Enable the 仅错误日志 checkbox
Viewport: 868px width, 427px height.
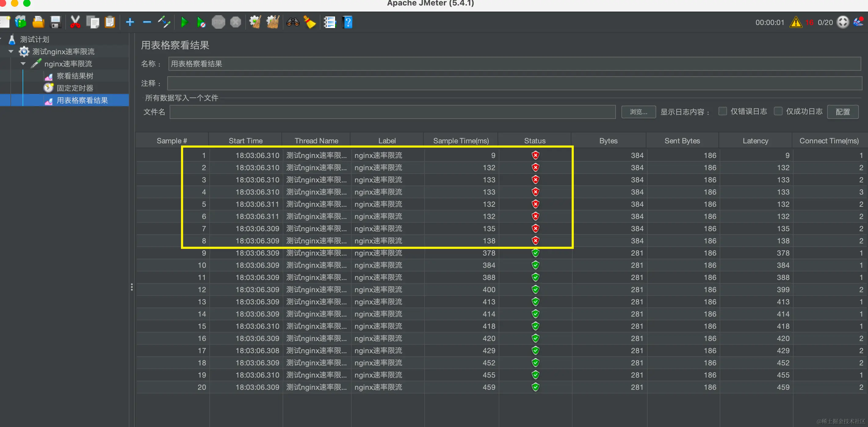pyautogui.click(x=722, y=111)
